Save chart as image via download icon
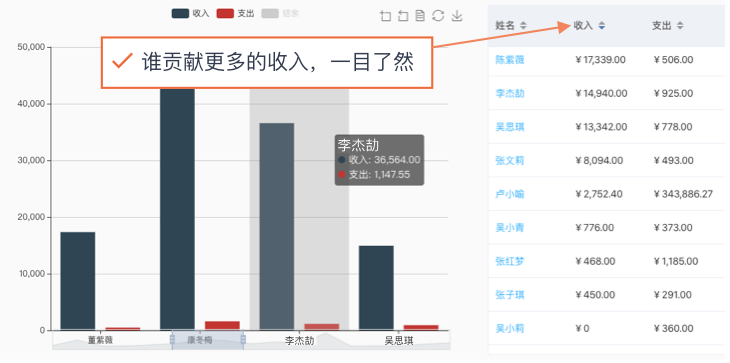Screen dimensions: 730x363 coord(457,16)
